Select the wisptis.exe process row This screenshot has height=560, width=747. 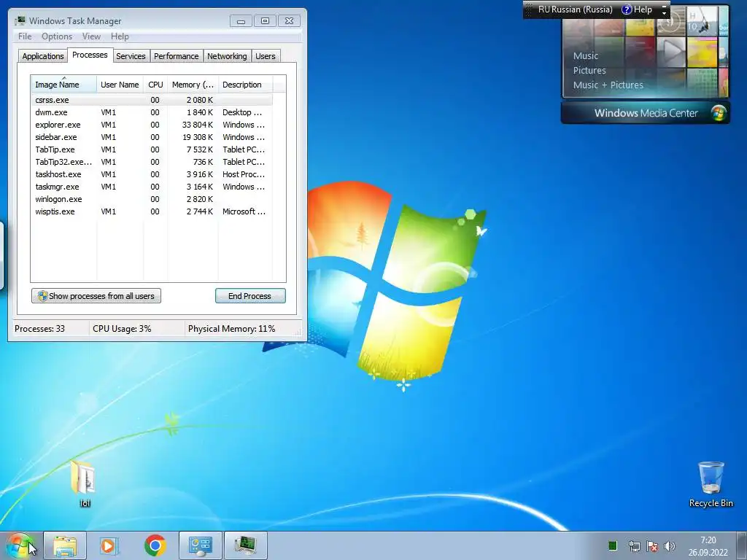coord(152,211)
